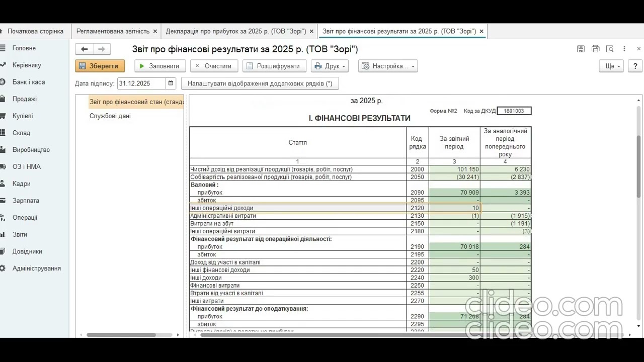Select the (1 915) previous-year cell
Viewport: 644px width, 362px height.
[506, 216]
